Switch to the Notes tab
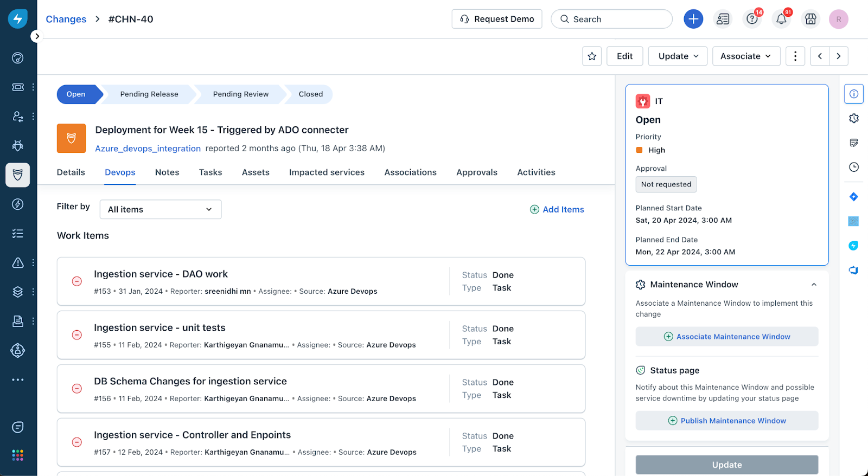868x476 pixels. pos(167,172)
